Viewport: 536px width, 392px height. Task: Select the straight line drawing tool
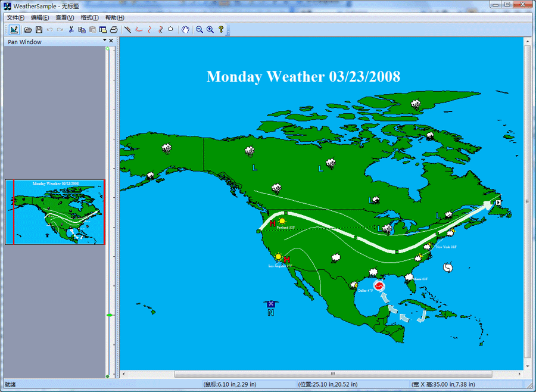tap(127, 30)
